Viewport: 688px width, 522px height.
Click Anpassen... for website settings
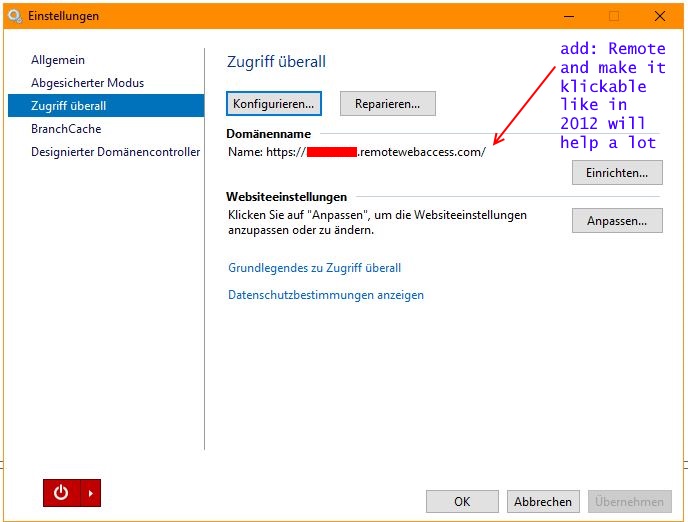pos(617,220)
